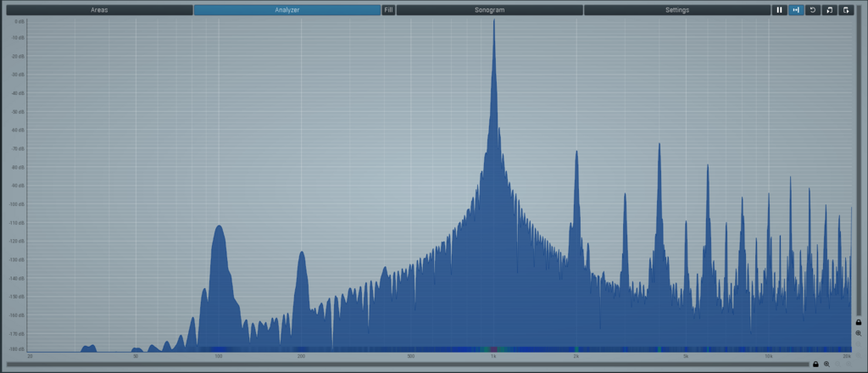
Task: Open the Sonogram tab
Action: coord(490,10)
